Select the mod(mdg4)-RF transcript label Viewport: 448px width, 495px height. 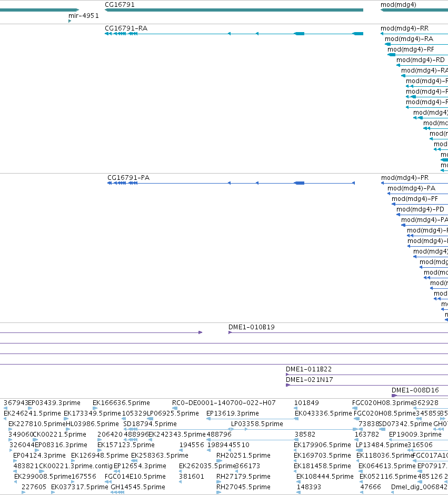coord(411,49)
